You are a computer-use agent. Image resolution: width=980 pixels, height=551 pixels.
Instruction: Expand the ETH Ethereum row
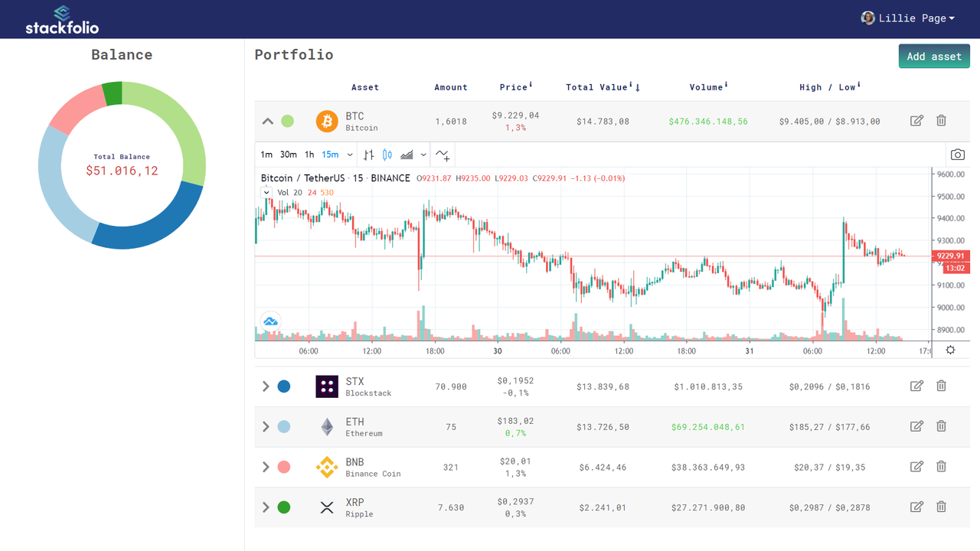(x=266, y=427)
